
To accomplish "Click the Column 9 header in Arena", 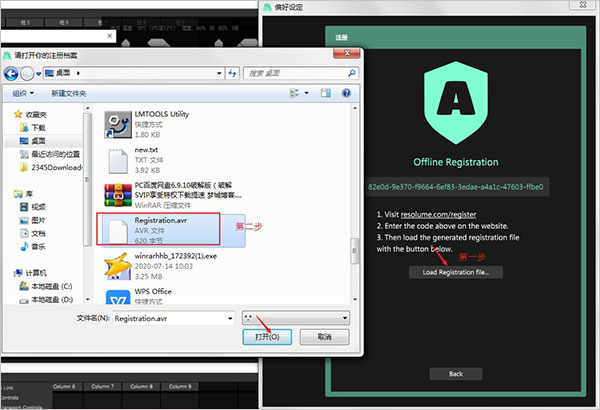I will (x=180, y=387).
